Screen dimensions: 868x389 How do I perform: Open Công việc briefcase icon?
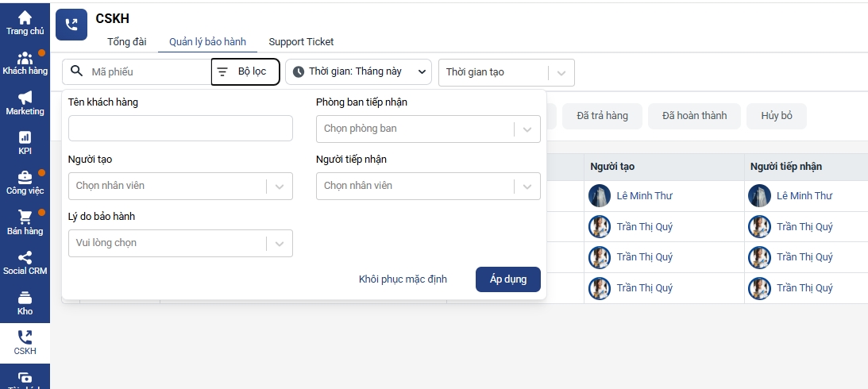25,177
